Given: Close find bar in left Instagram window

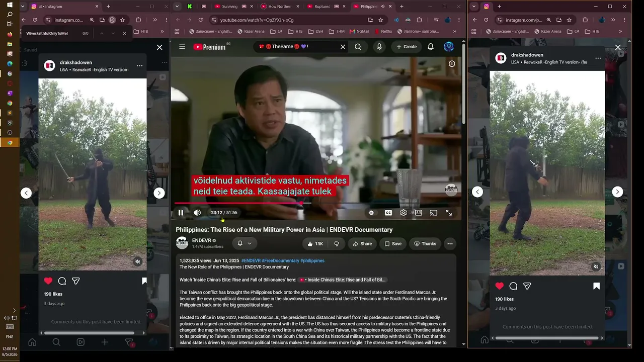Looking at the screenshot, I should pyautogui.click(x=124, y=33).
